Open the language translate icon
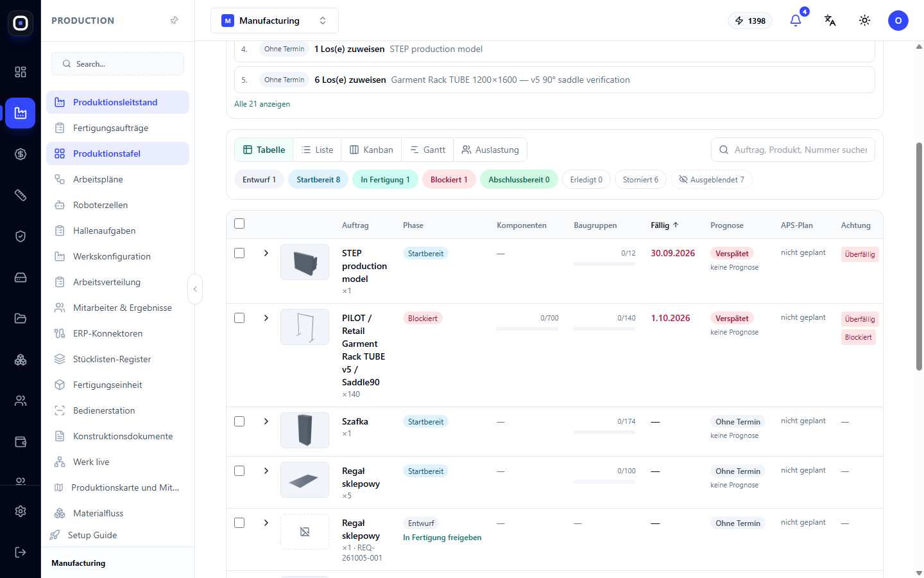 830,21
